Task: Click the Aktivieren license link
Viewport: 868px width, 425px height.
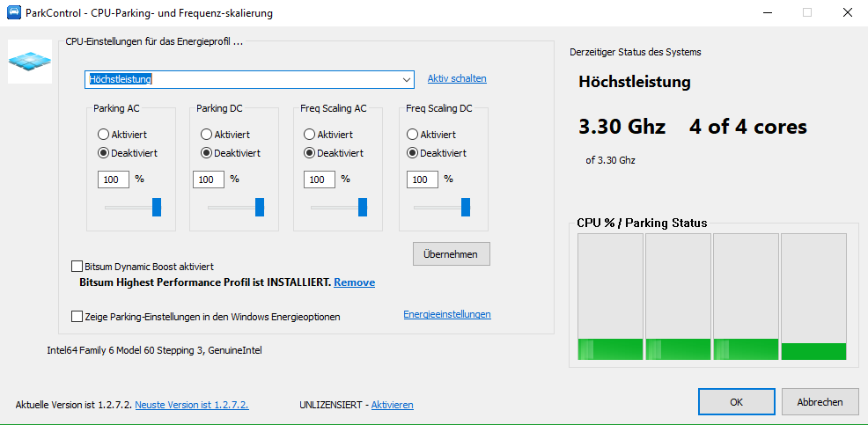Action: (x=392, y=405)
